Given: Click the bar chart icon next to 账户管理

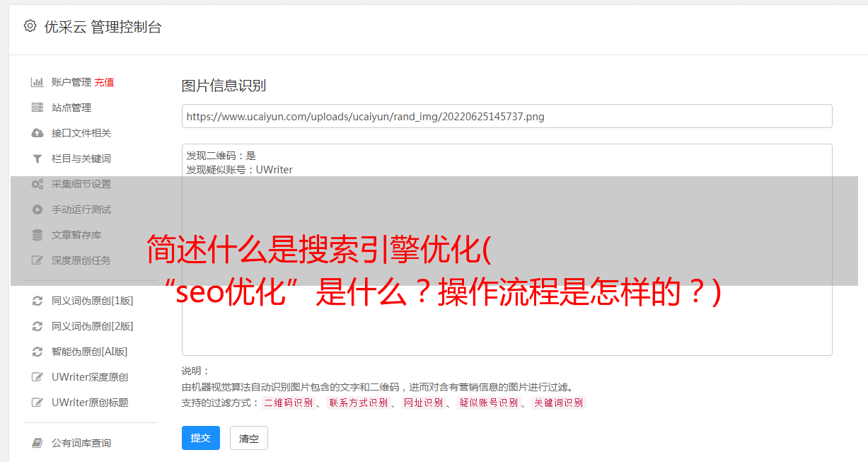Looking at the screenshot, I should [x=37, y=82].
